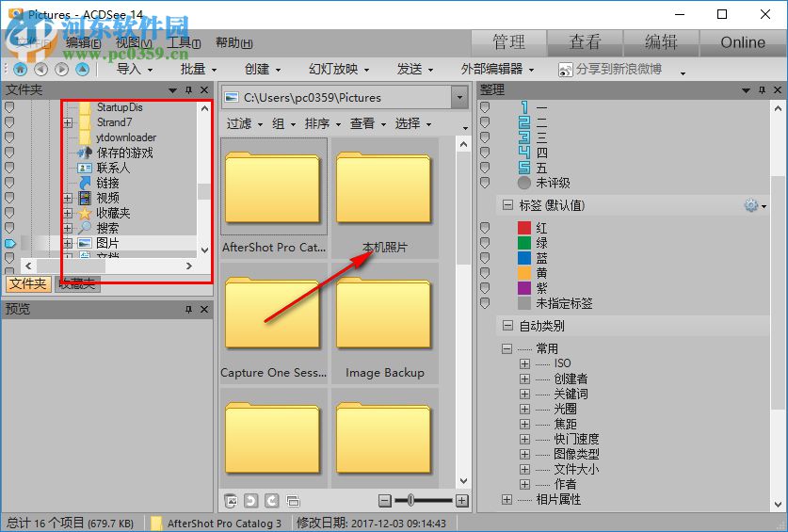788x532 pixels.
Task: Select rating number 5 icon
Action: pos(524,168)
